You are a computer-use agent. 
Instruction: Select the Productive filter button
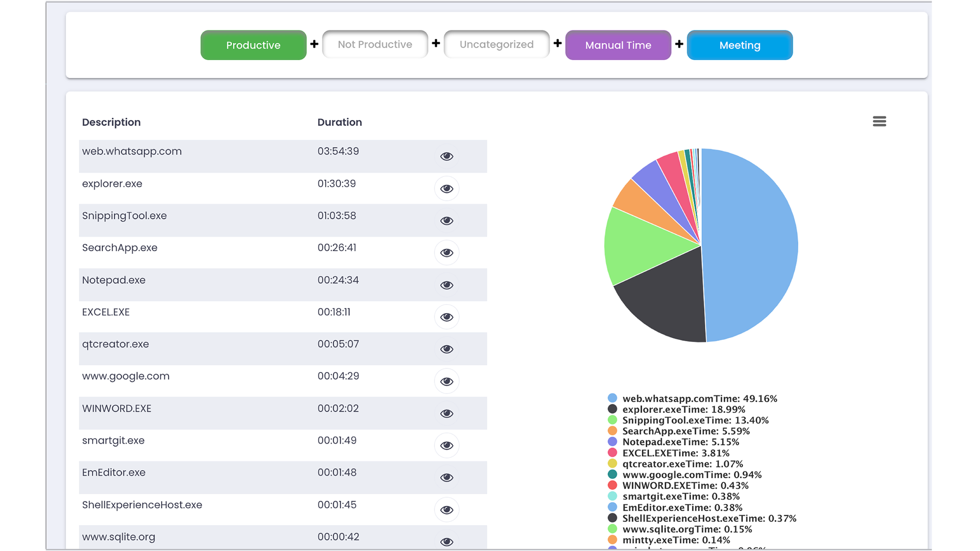253,45
